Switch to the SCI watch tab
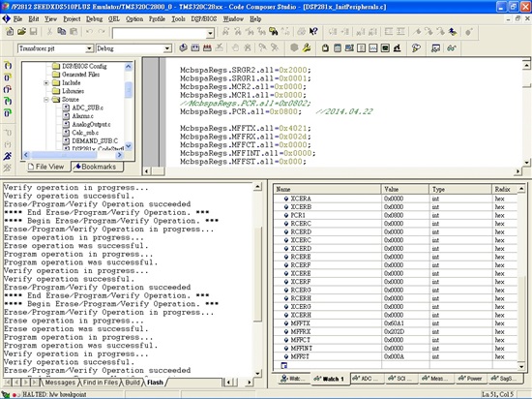This screenshot has width=532, height=399. [x=400, y=379]
